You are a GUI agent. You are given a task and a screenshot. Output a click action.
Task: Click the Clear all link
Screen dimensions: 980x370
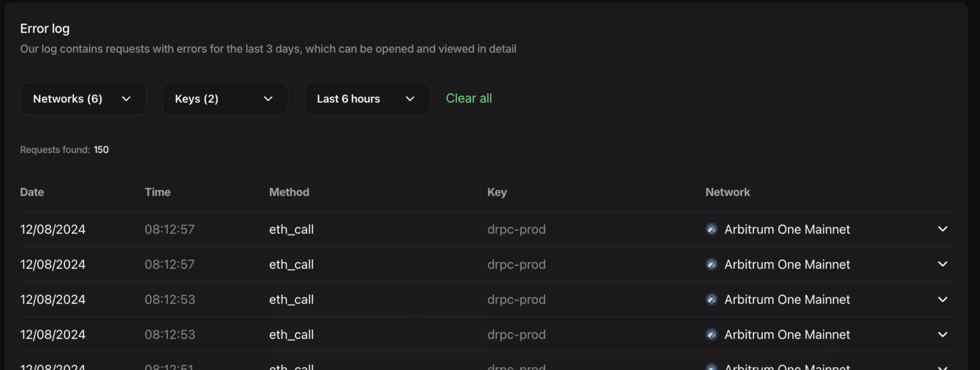[x=469, y=98]
